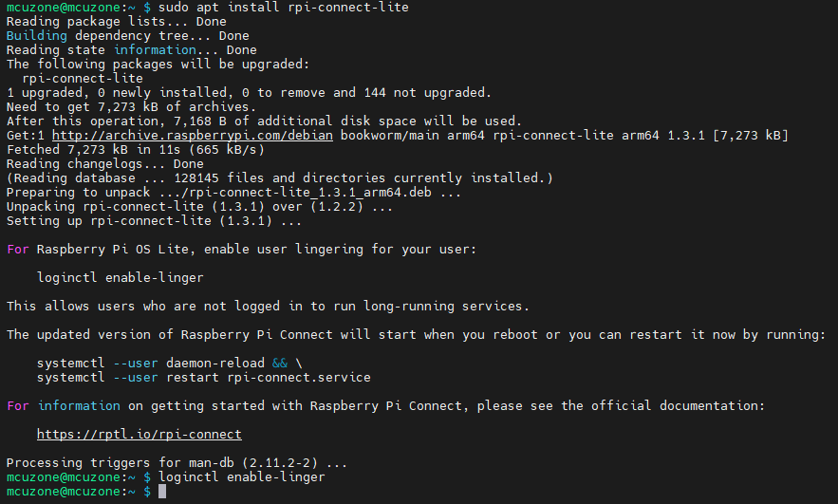Click the "Reading changelogs... Done" line
Viewport: 838px width, 504px height.
click(x=104, y=164)
